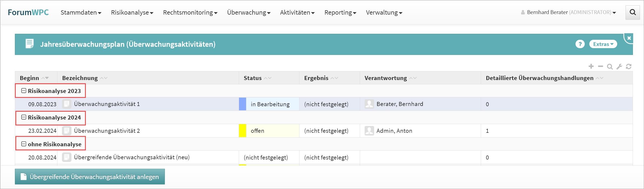This screenshot has height=189, width=644.
Task: Open the Extras dropdown
Action: coord(603,44)
